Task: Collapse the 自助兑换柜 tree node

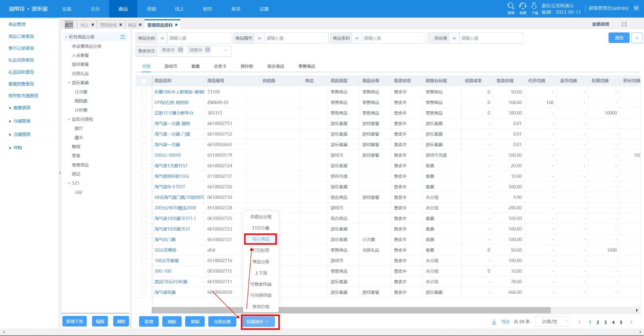Action: click(x=69, y=119)
